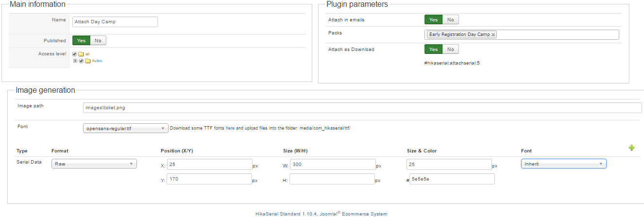Screen dimensions: 644x217
Task: Open the Inherit font dropdown
Action: click(x=563, y=164)
